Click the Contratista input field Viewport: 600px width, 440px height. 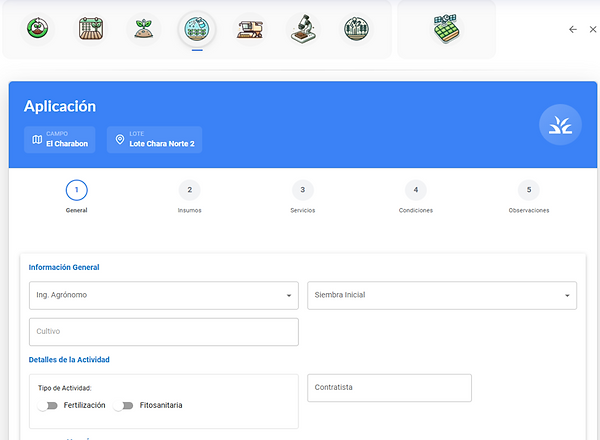389,388
